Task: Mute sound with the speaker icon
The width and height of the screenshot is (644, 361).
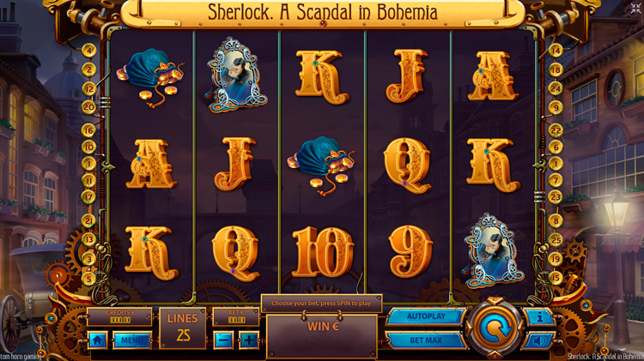Action: [540, 340]
